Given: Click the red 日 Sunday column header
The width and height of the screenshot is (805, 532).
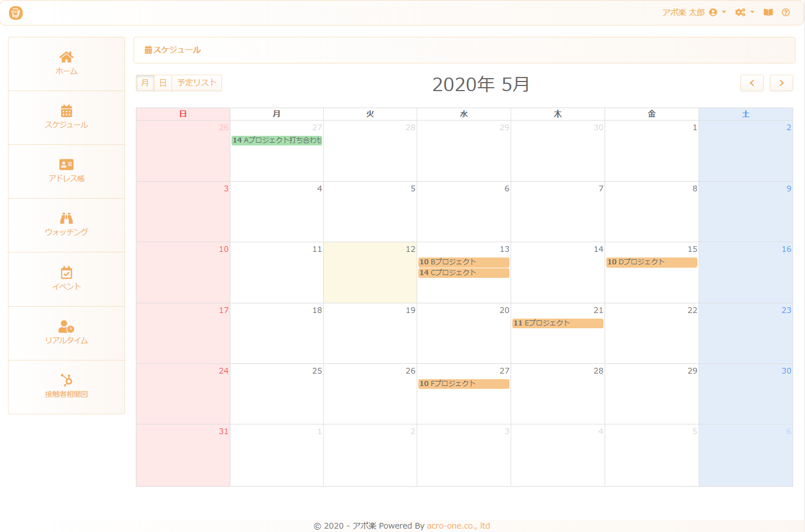Looking at the screenshot, I should (183, 114).
